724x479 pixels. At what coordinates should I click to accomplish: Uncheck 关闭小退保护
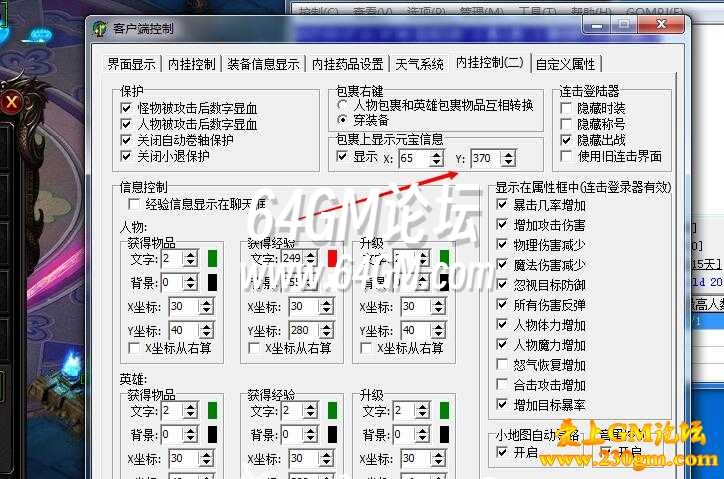(126, 156)
